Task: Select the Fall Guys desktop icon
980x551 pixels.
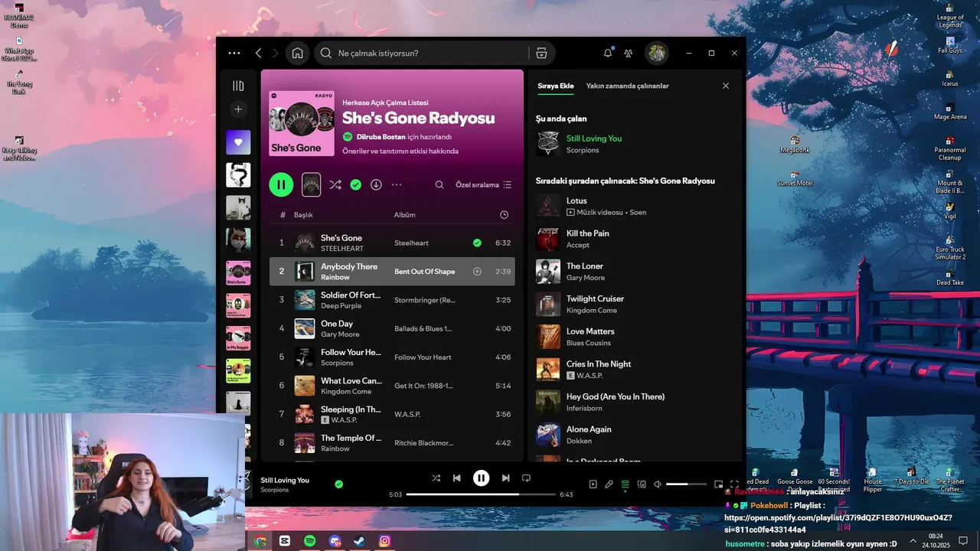Action: pyautogui.click(x=950, y=44)
